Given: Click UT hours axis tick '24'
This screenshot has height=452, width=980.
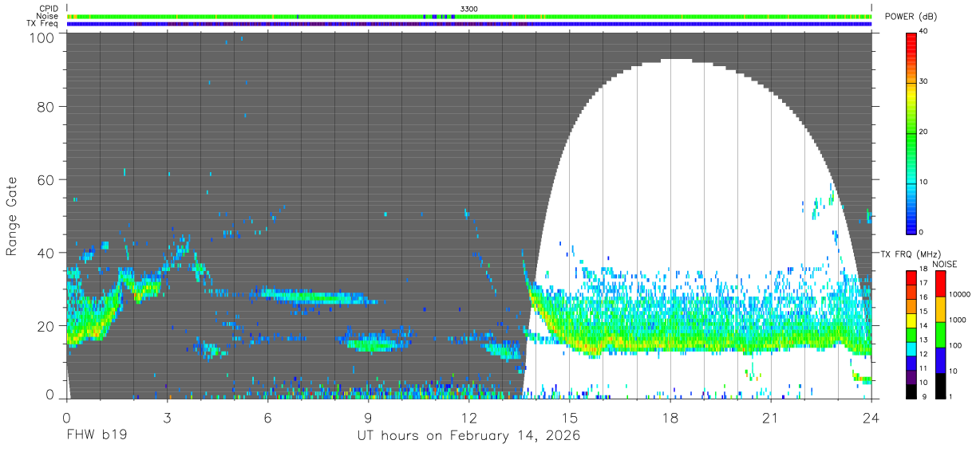Looking at the screenshot, I should pos(871,417).
